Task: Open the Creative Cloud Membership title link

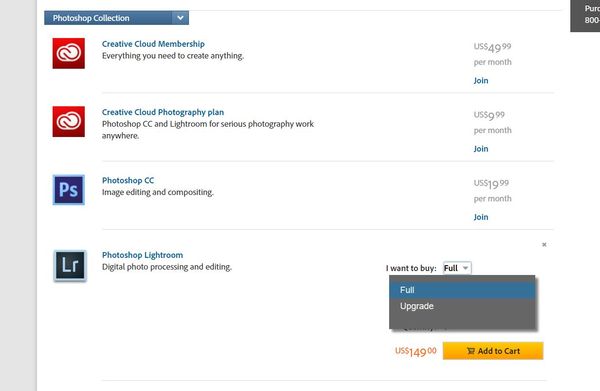Action: (x=153, y=44)
